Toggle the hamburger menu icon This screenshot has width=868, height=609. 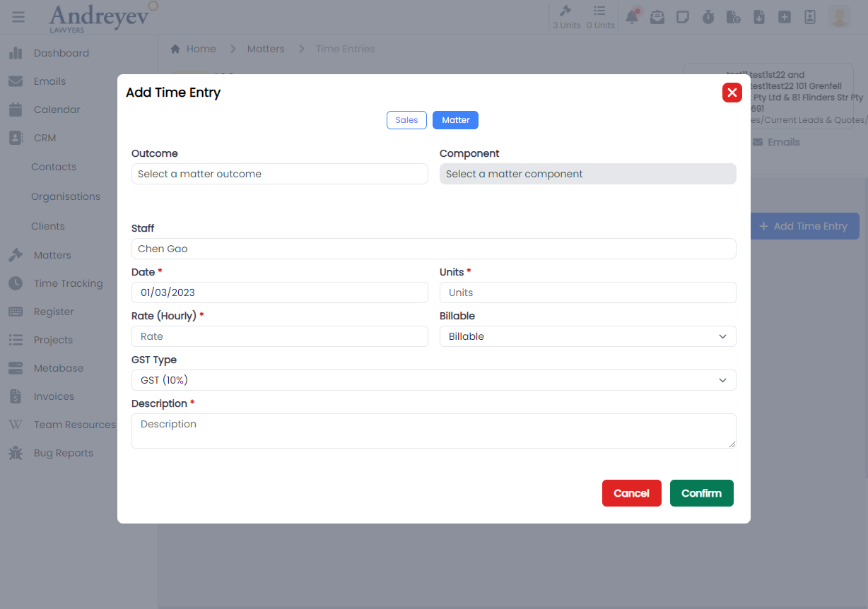pyautogui.click(x=18, y=17)
